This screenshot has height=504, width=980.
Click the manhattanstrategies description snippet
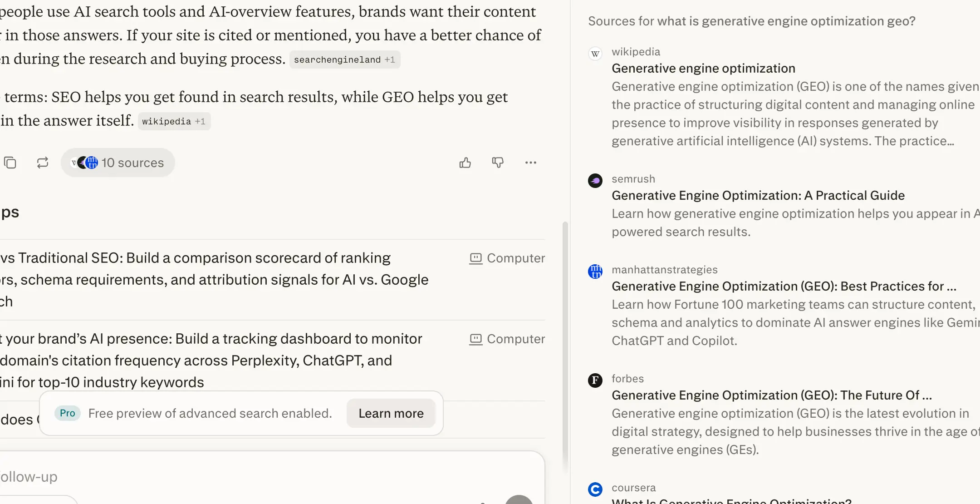796,323
